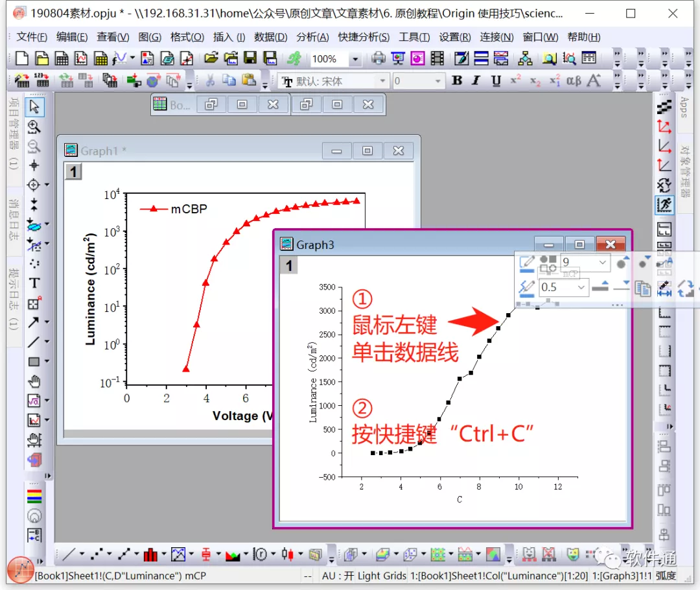
Task: Click the Box chart plot icon
Action: [x=206, y=555]
